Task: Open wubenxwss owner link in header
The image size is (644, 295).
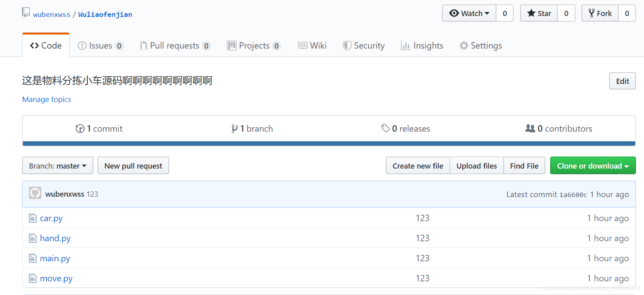Action: [x=52, y=14]
